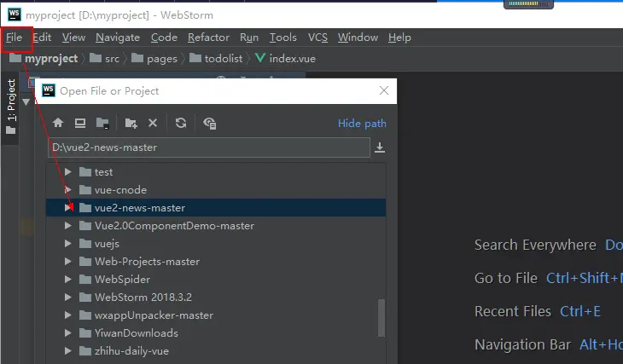Click the New Folder icon in dialog toolbar
Viewport: 623px width, 364px height.
click(131, 123)
